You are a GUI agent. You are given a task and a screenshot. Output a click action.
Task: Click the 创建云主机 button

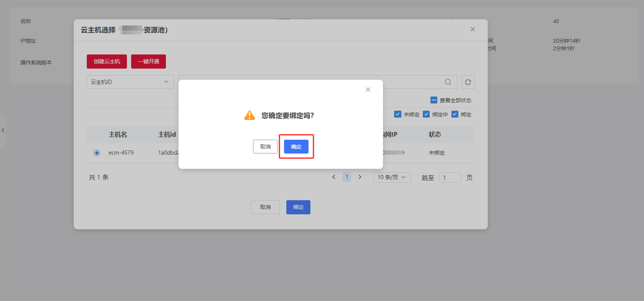tap(106, 61)
